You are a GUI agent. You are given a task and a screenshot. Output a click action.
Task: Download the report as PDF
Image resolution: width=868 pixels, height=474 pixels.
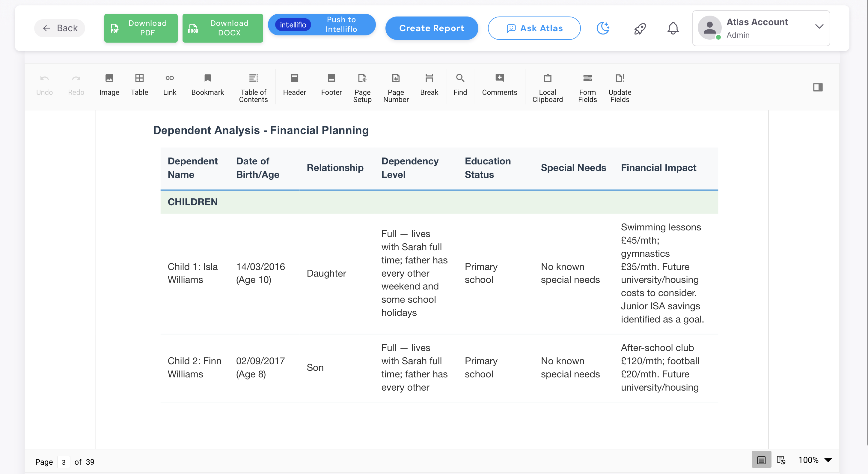click(x=141, y=28)
